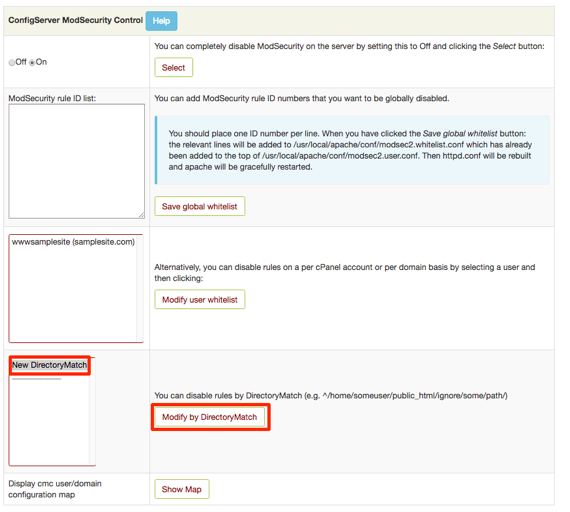Screen dimensions: 570x512
Task: Click the ConfigServer ModSecurity Control heading
Action: pos(76,20)
